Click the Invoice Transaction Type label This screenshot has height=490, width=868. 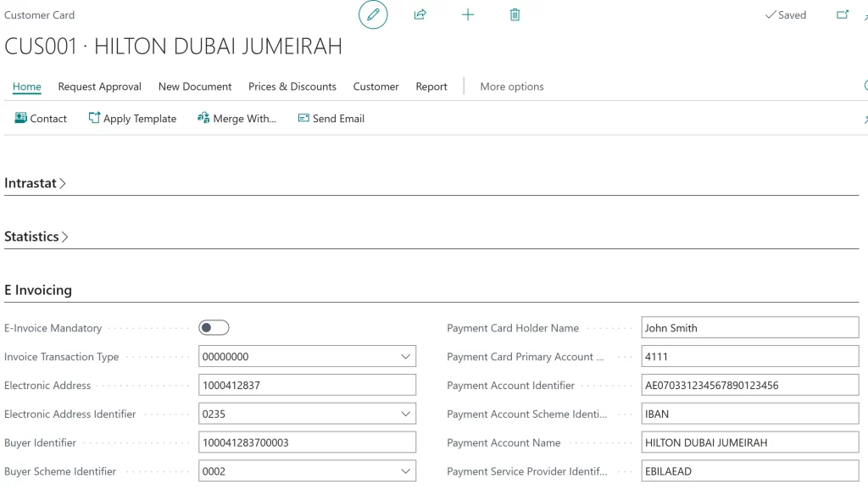click(61, 357)
